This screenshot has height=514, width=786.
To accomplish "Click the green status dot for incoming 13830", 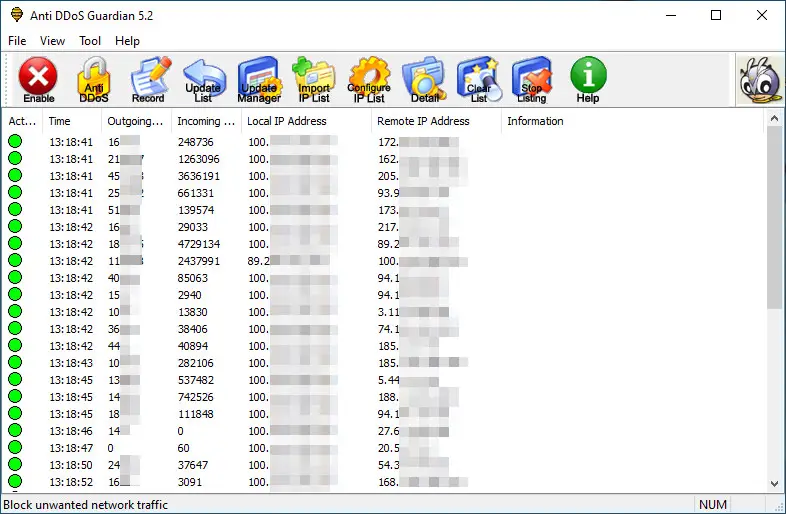I will click(x=15, y=311).
